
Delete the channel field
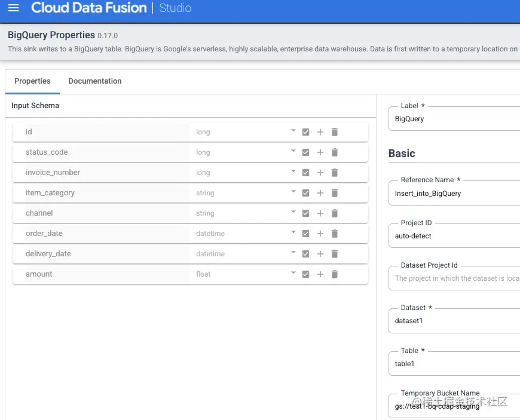(x=335, y=213)
